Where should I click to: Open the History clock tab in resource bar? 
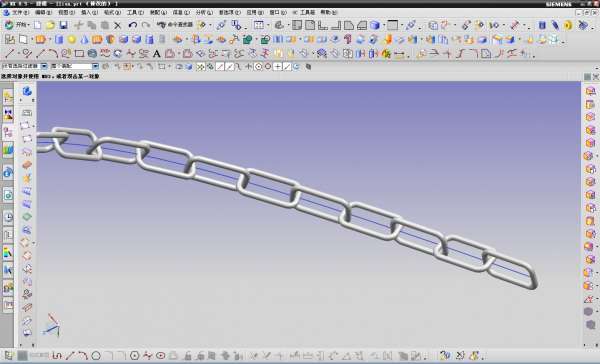point(8,217)
